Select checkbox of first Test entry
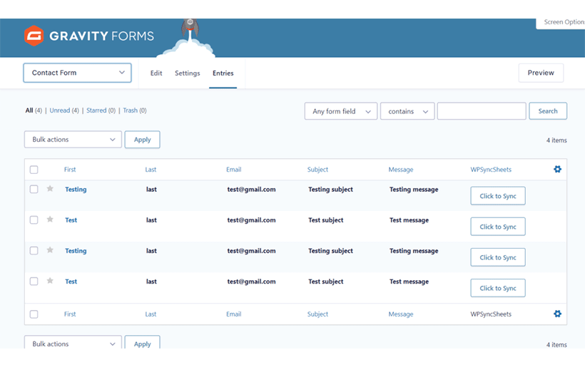 click(x=34, y=220)
